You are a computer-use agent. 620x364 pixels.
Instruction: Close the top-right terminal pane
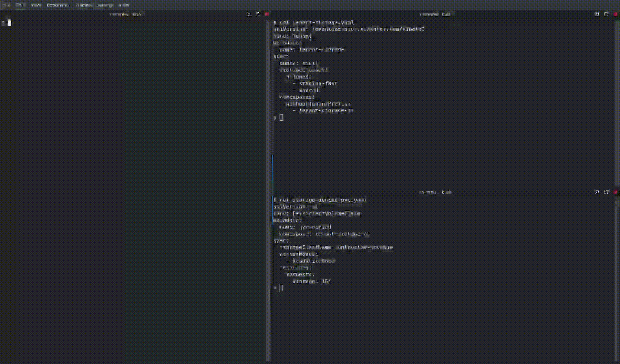[x=616, y=14]
